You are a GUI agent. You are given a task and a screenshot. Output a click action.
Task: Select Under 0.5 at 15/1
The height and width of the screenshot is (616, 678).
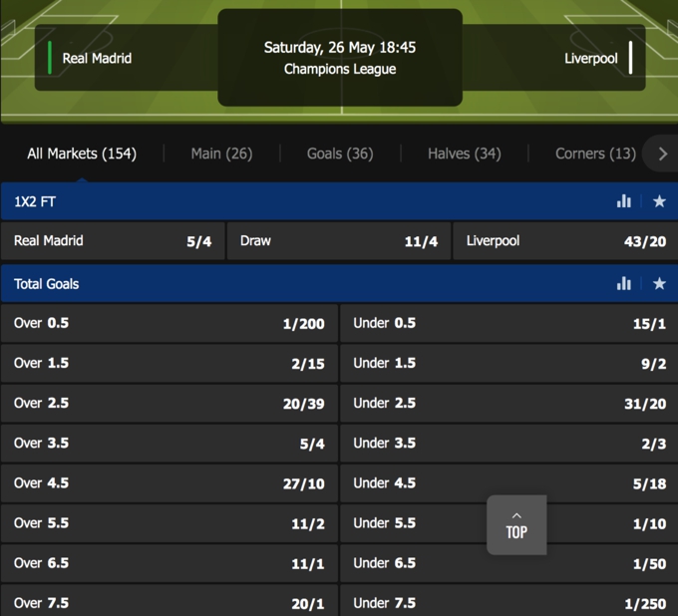pos(508,323)
